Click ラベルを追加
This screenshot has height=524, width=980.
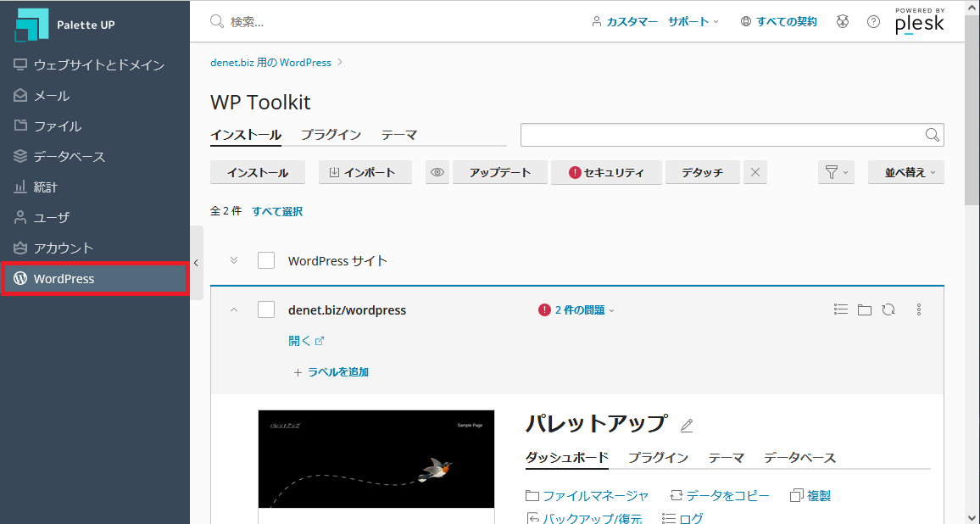pyautogui.click(x=331, y=372)
